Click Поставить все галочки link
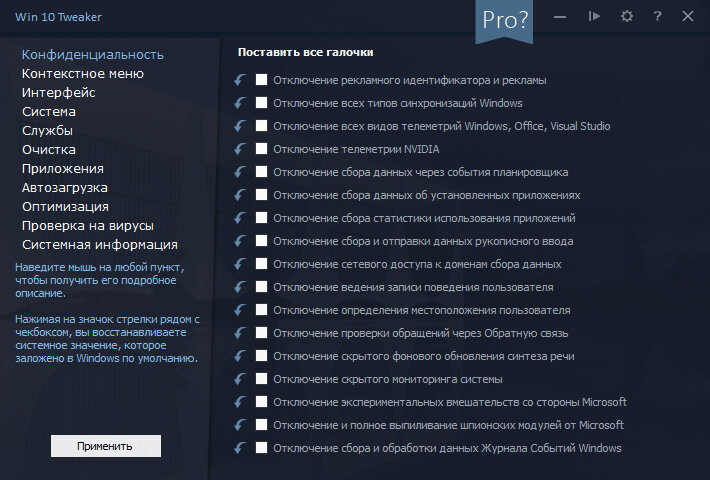Image resolution: width=710 pixels, height=480 pixels. click(x=306, y=53)
